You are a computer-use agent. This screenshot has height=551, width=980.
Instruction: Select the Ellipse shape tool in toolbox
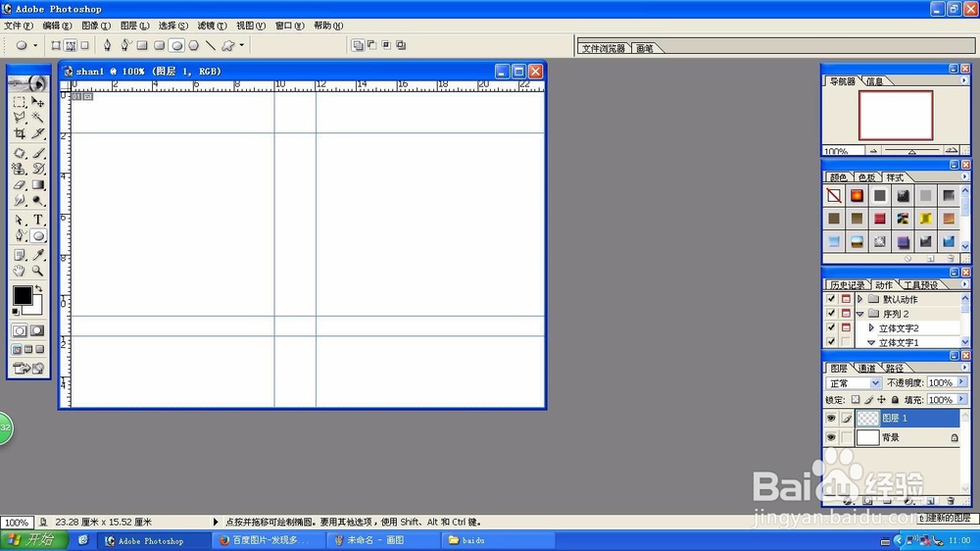pos(38,235)
